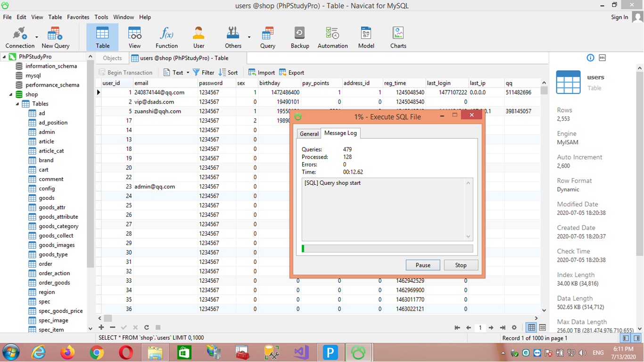644x362 pixels.
Task: Open the Windows Start button
Action: coord(10,353)
